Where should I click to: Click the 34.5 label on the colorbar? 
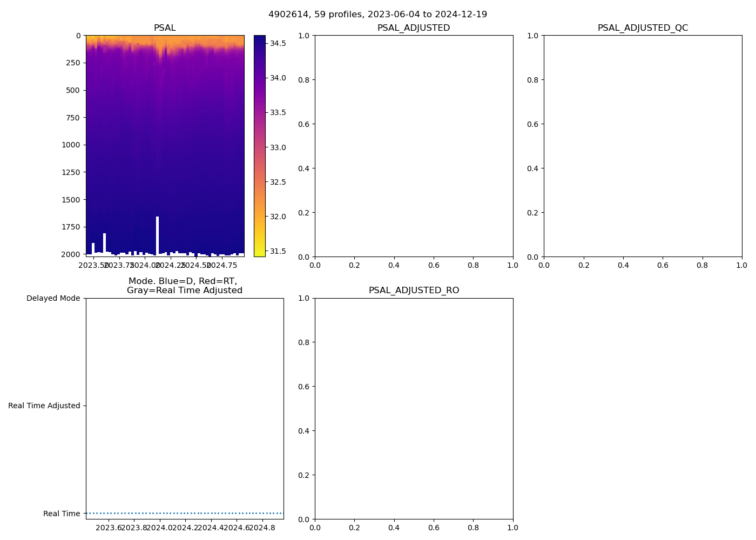(278, 43)
